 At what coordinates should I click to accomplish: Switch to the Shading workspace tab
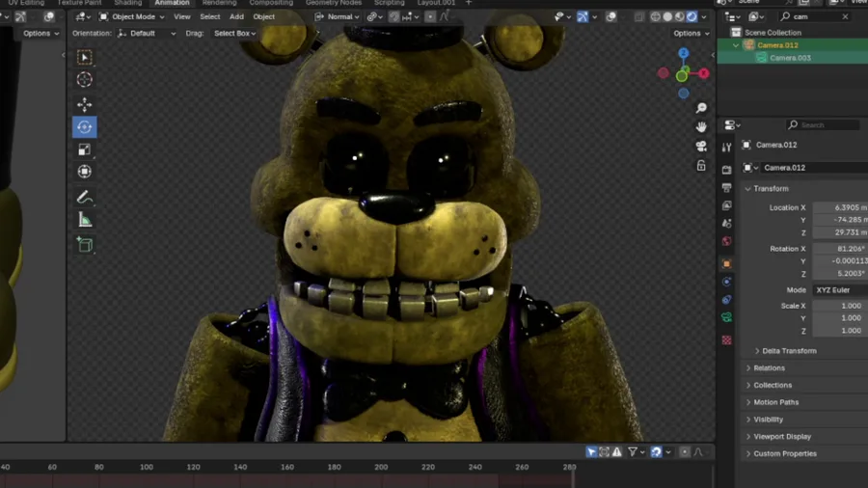coord(127,3)
